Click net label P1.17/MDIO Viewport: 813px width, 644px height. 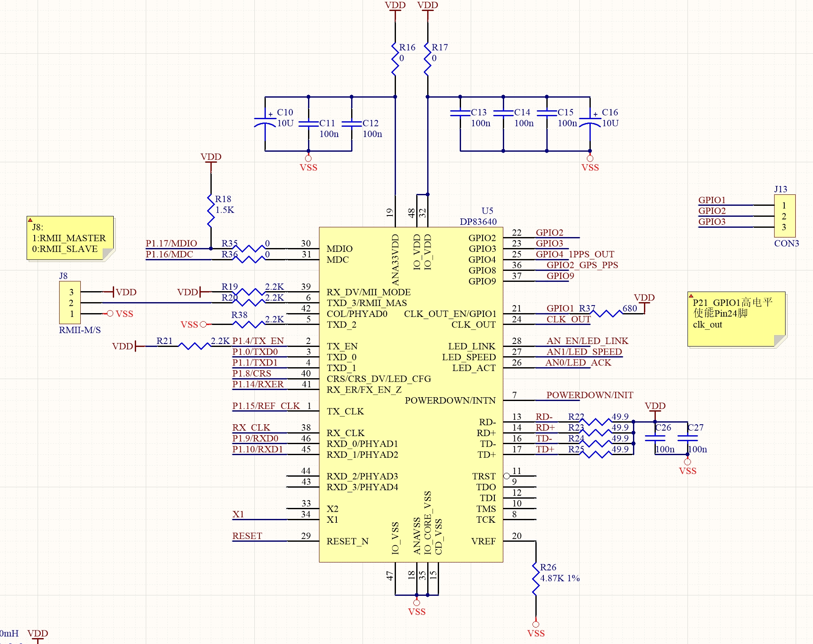(x=171, y=243)
